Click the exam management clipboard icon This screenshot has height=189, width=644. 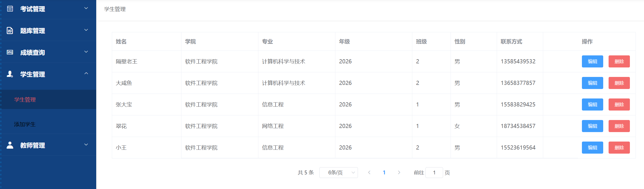(x=10, y=9)
